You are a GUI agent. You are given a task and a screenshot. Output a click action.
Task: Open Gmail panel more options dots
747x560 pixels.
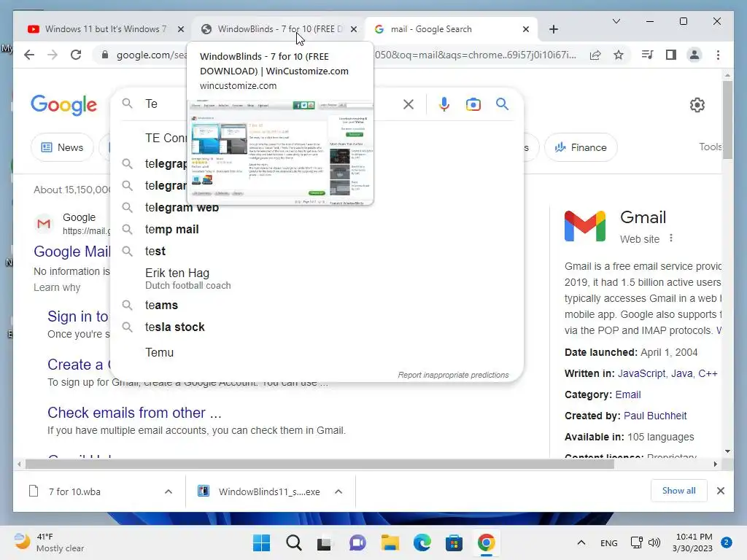point(671,238)
